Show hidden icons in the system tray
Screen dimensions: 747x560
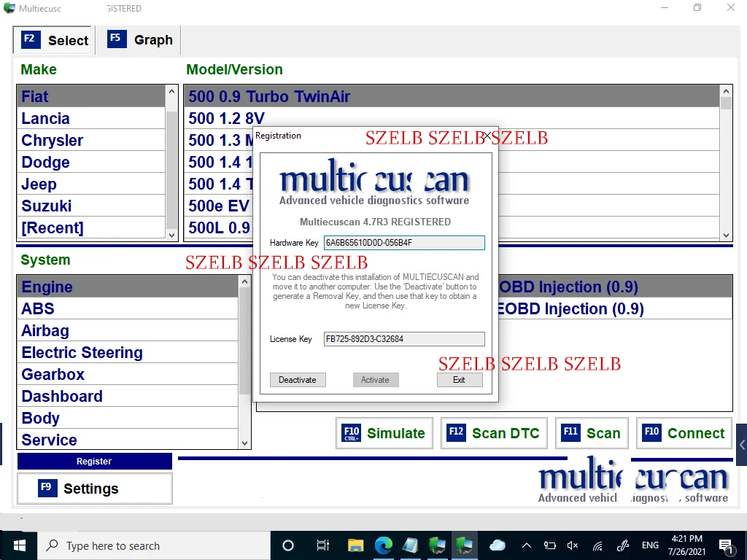(x=526, y=545)
